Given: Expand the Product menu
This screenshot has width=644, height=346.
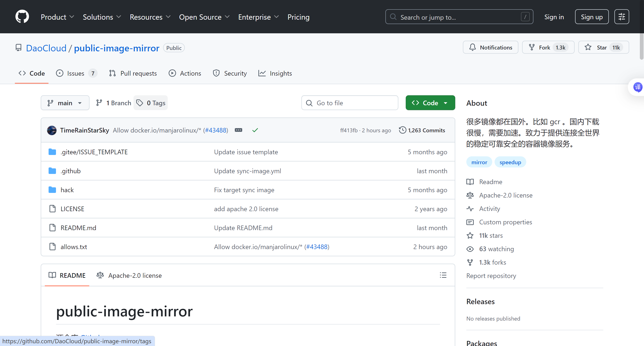Looking at the screenshot, I should [57, 17].
